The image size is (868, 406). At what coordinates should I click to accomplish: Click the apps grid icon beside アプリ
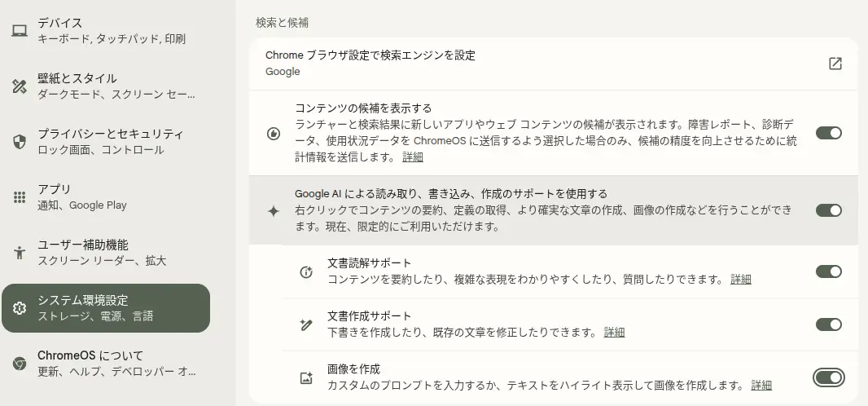[x=20, y=197]
